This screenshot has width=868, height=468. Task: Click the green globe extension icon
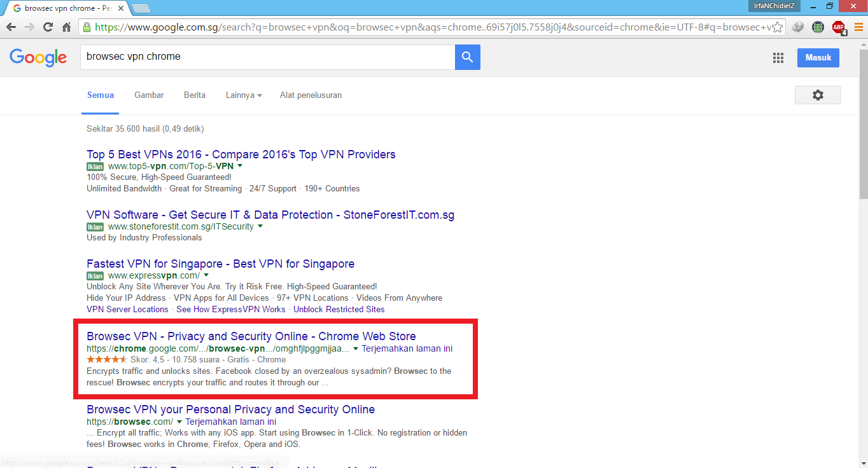818,27
